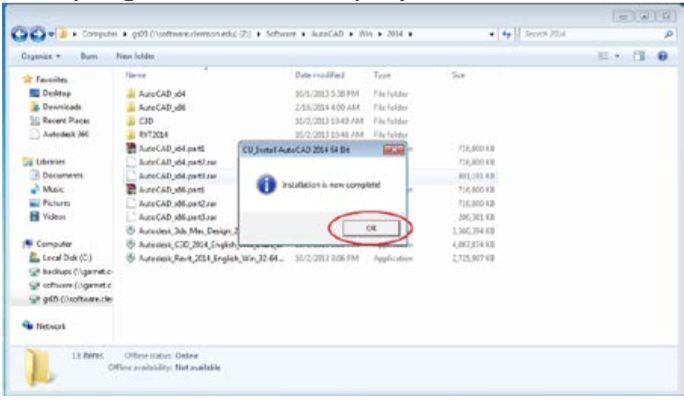Select Computer in the navigation pane
The height and width of the screenshot is (400, 684).
[54, 244]
